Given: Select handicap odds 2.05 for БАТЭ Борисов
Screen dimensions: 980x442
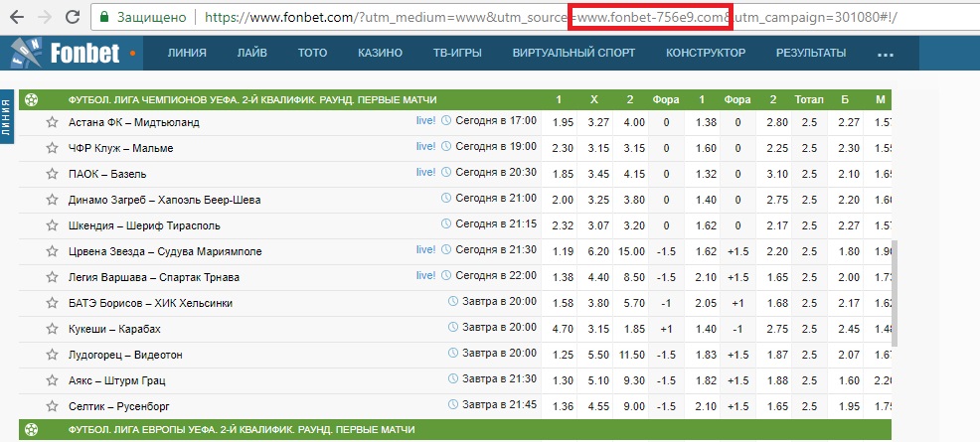Looking at the screenshot, I should [x=706, y=303].
